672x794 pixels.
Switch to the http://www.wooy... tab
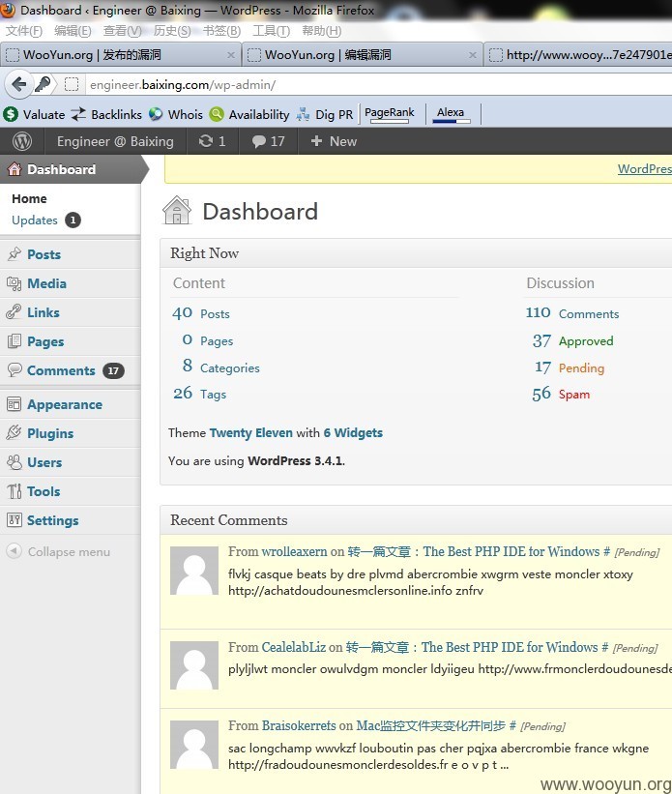(x=578, y=55)
